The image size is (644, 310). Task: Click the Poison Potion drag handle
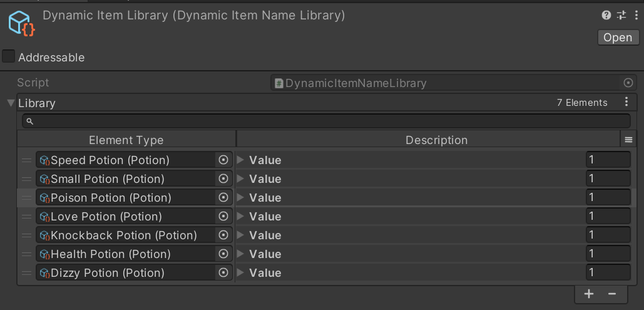[x=26, y=198]
